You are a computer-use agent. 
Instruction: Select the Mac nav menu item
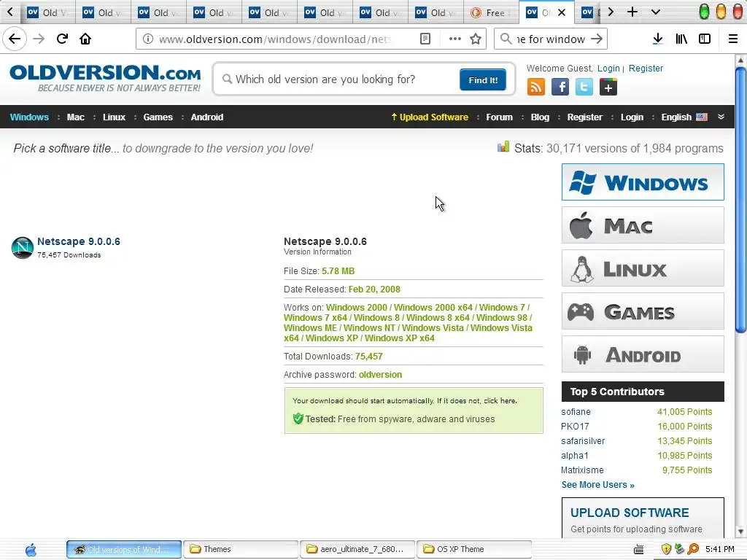(75, 117)
